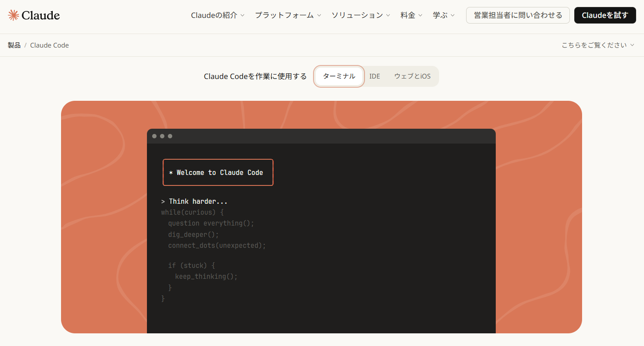Click the Claude Code breadcrumb link
644x346 pixels.
(x=49, y=45)
